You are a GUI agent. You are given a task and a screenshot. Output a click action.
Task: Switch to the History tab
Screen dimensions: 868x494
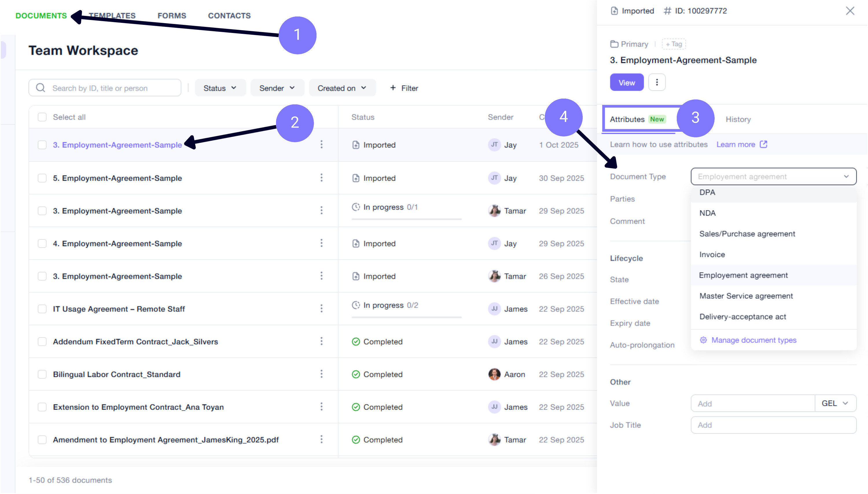[738, 119]
